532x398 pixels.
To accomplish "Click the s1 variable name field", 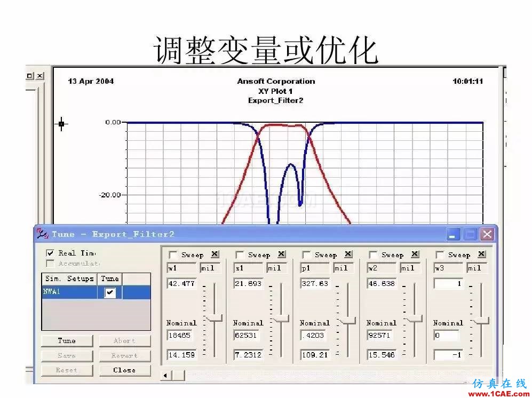I will (x=249, y=268).
